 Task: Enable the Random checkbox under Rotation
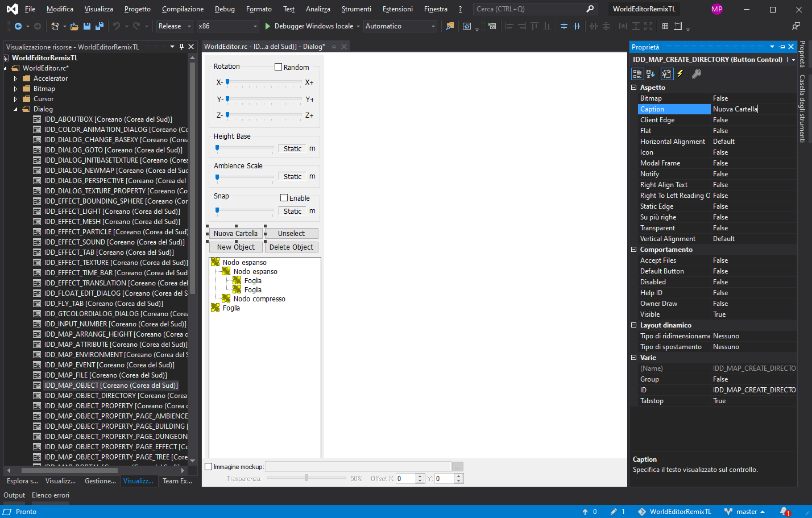[x=278, y=67]
